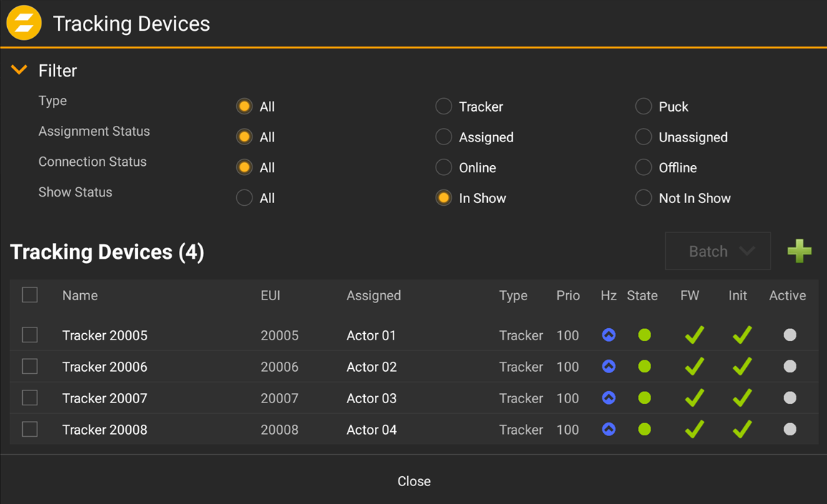Open the Batch actions dropdown
The image size is (827, 504).
718,251
